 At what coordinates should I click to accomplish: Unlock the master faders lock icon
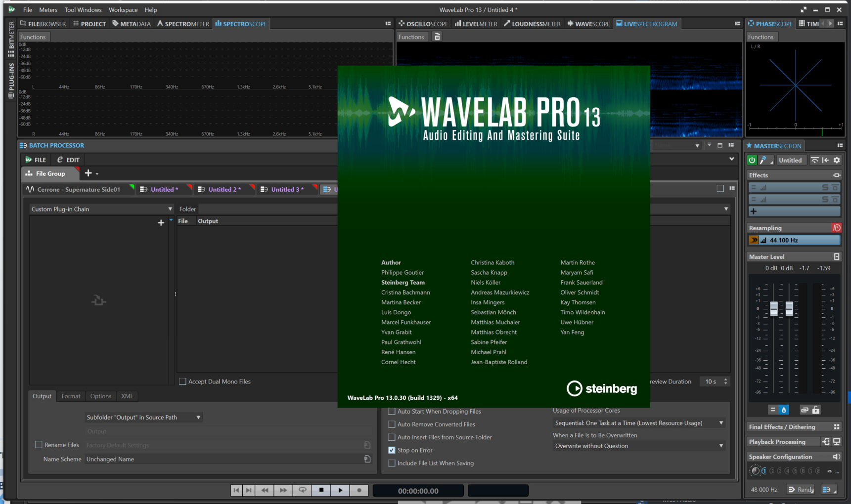(816, 410)
